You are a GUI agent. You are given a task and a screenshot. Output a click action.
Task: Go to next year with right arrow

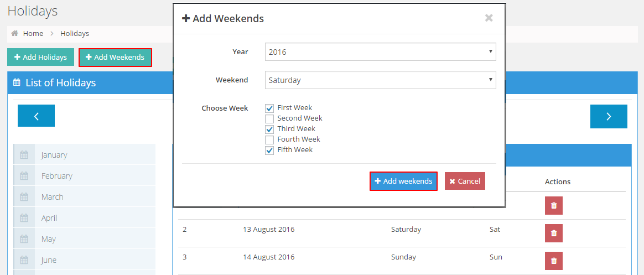pos(609,116)
